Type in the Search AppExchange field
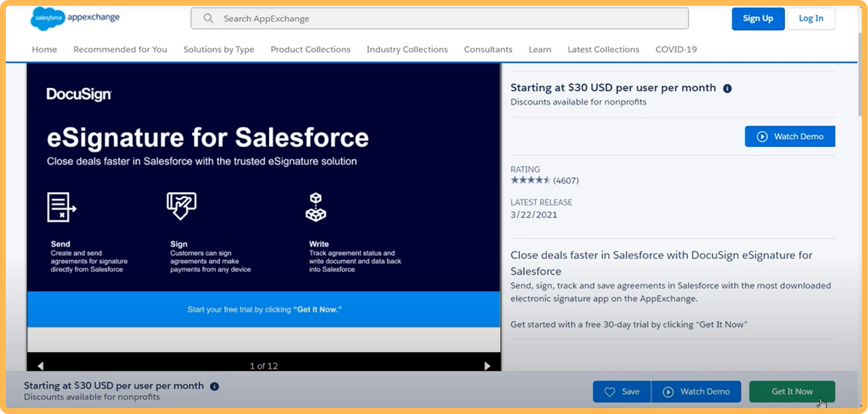 (440, 19)
